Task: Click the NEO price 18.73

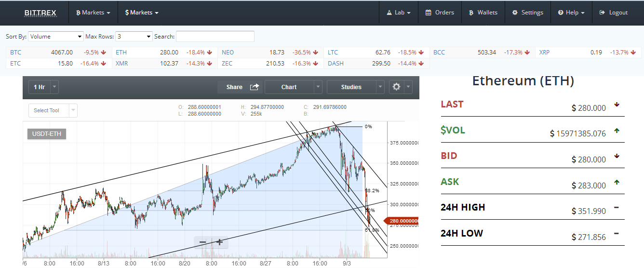Action: (x=277, y=52)
